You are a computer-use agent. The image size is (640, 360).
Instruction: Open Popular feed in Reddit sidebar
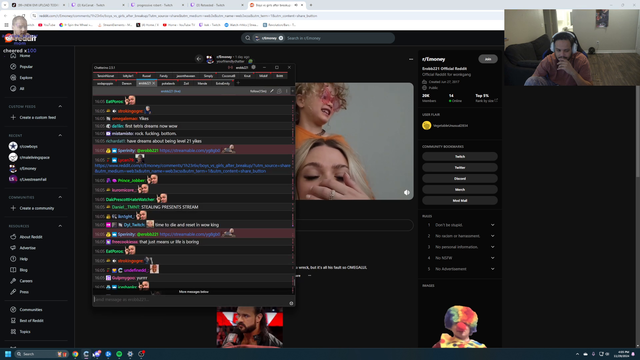[26, 67]
